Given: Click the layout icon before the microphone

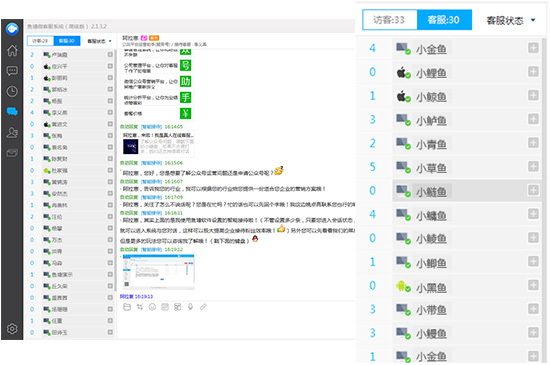Looking at the screenshot, I should click(177, 307).
